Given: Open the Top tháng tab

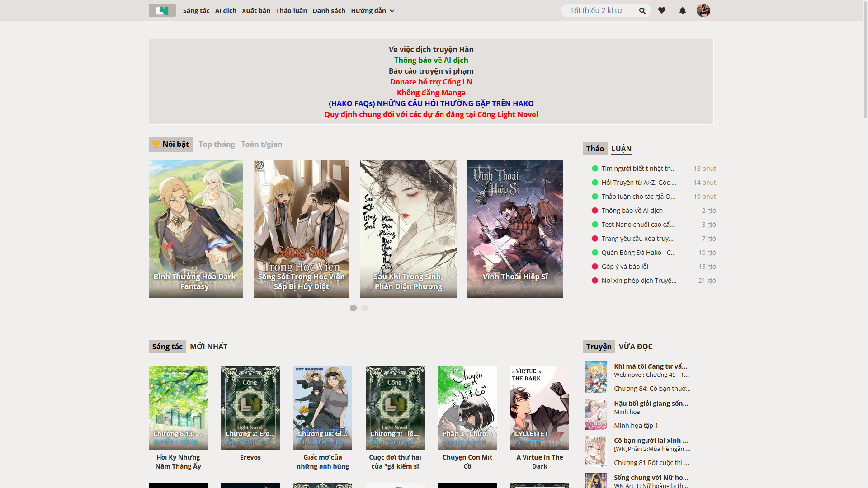Looking at the screenshot, I should (x=217, y=144).
